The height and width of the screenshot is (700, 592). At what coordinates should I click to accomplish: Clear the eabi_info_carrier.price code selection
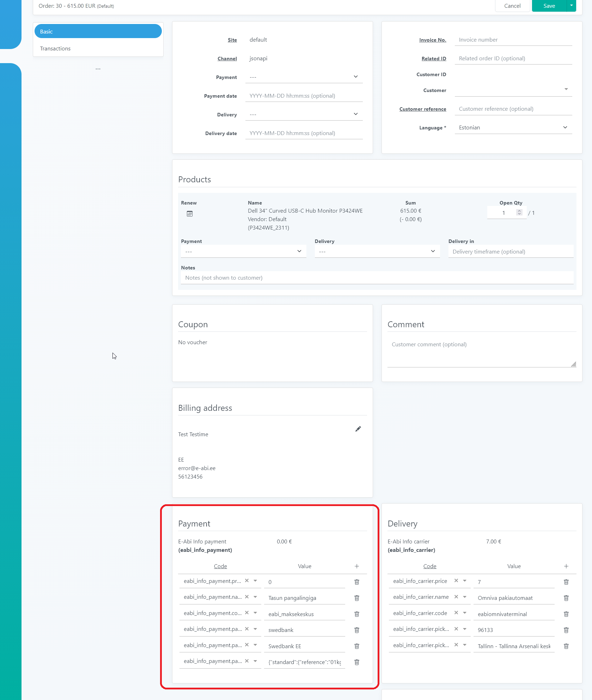[x=456, y=581]
